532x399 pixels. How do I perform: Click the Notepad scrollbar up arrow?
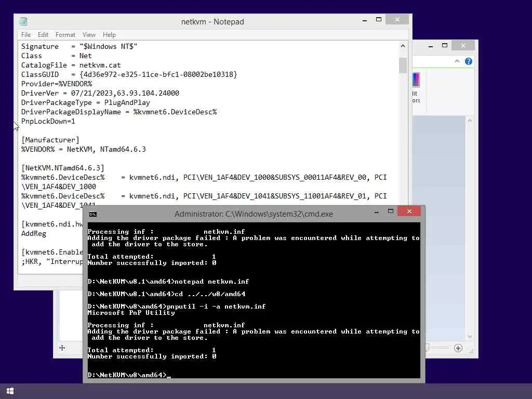[403, 46]
